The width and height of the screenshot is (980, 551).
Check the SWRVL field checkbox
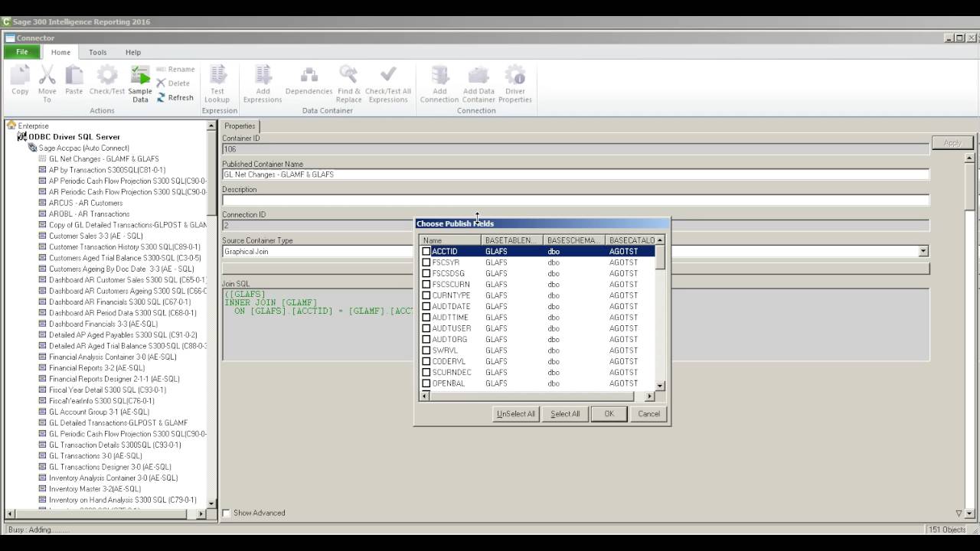(x=426, y=350)
